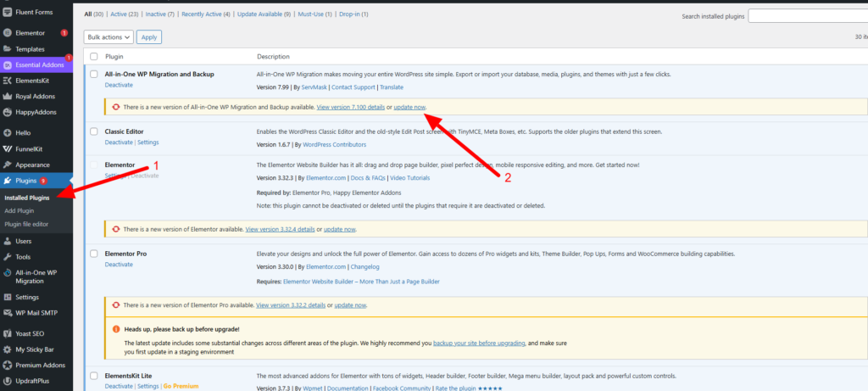Screen dimensions: 868x391
Task: Open the Bulk actions dropdown
Action: (x=109, y=36)
